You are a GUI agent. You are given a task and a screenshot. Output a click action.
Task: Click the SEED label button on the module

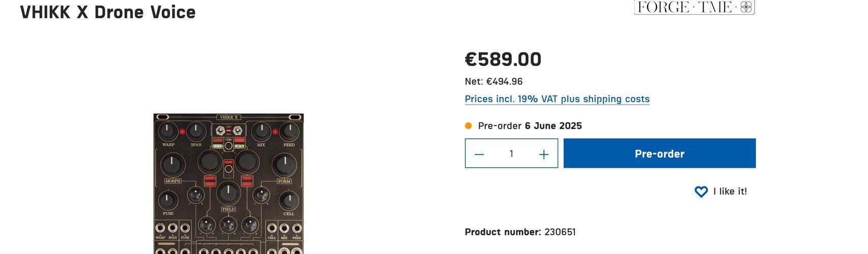coord(218,146)
